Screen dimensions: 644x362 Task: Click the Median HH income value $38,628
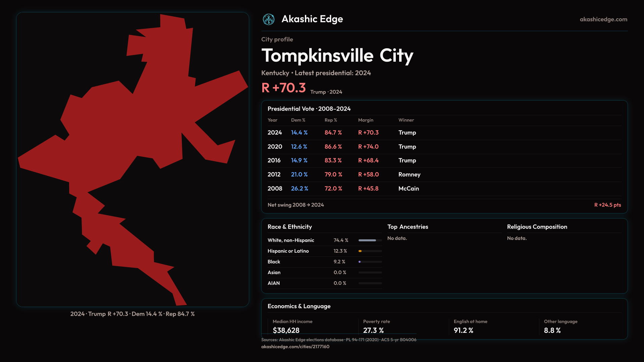click(x=286, y=330)
